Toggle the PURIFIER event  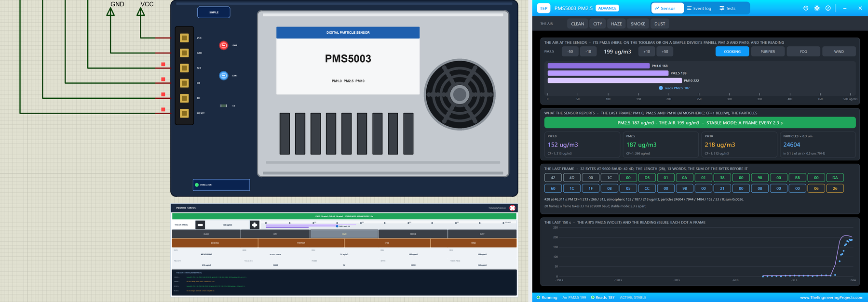768,52
